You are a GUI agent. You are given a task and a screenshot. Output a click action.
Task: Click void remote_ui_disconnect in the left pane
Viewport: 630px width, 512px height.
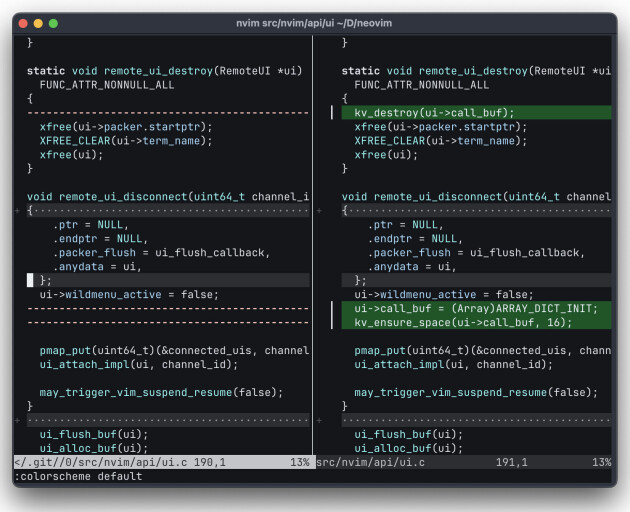[x=107, y=197]
